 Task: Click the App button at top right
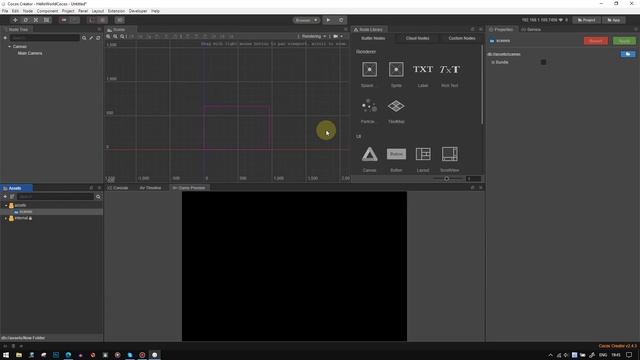pos(613,20)
